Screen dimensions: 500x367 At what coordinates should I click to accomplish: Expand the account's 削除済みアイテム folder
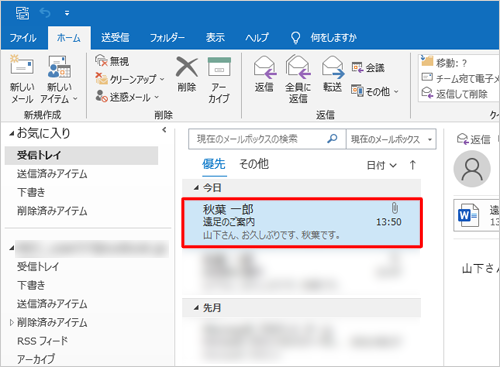coord(12,322)
